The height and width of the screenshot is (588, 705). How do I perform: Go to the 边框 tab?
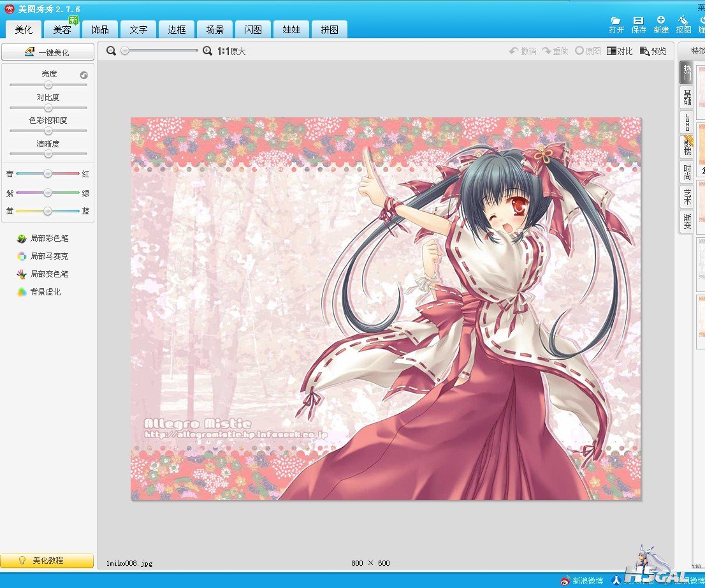click(176, 30)
